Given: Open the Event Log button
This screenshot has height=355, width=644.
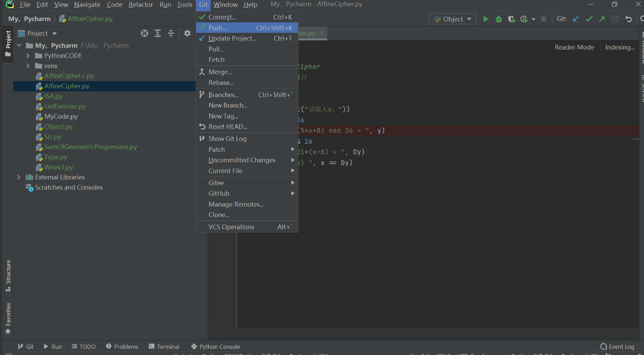Looking at the screenshot, I should tap(617, 346).
